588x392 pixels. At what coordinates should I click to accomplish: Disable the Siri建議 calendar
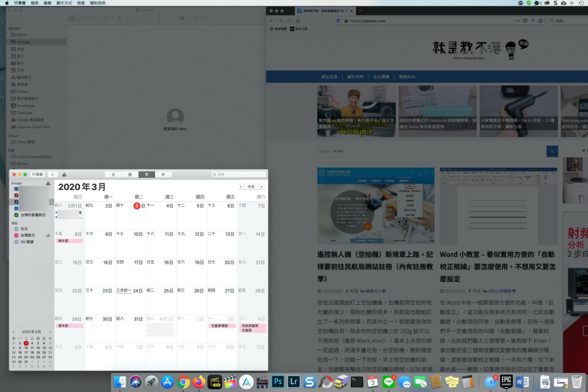[x=16, y=241]
